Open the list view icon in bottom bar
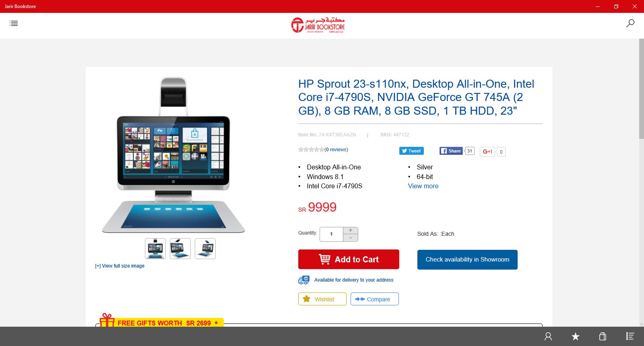Viewport: 644px width, 346px height. pyautogui.click(x=630, y=336)
